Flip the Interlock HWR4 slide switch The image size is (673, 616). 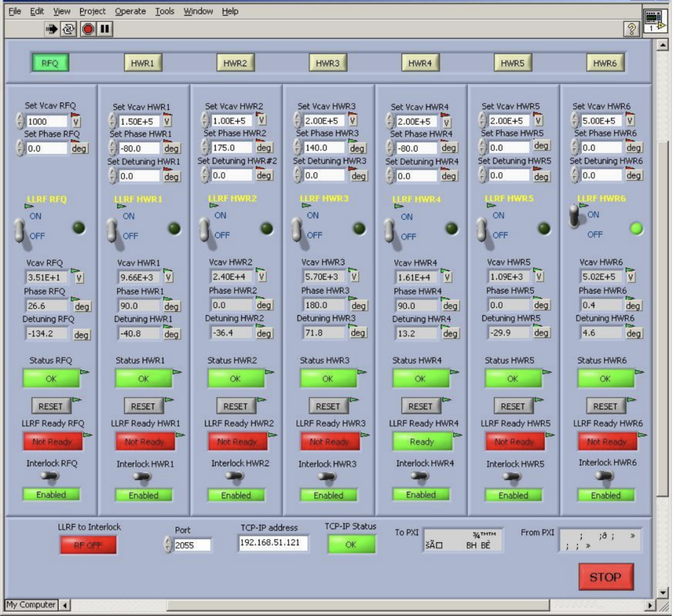[419, 475]
